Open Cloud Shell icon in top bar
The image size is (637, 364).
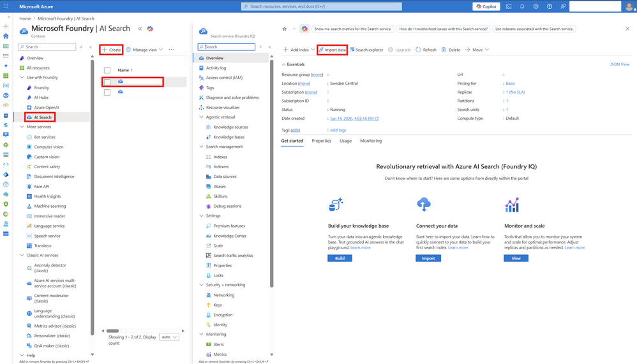coord(509,6)
